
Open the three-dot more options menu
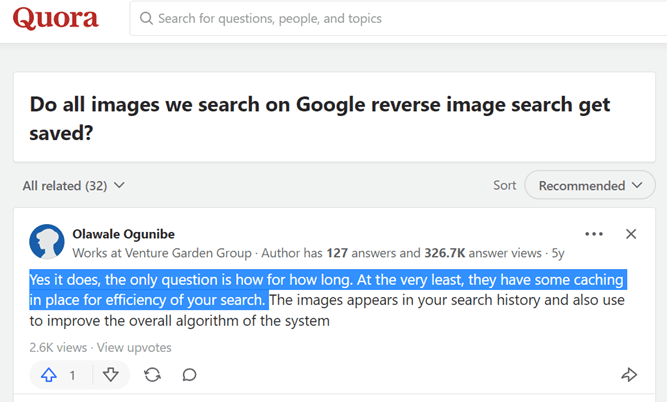pyautogui.click(x=594, y=234)
